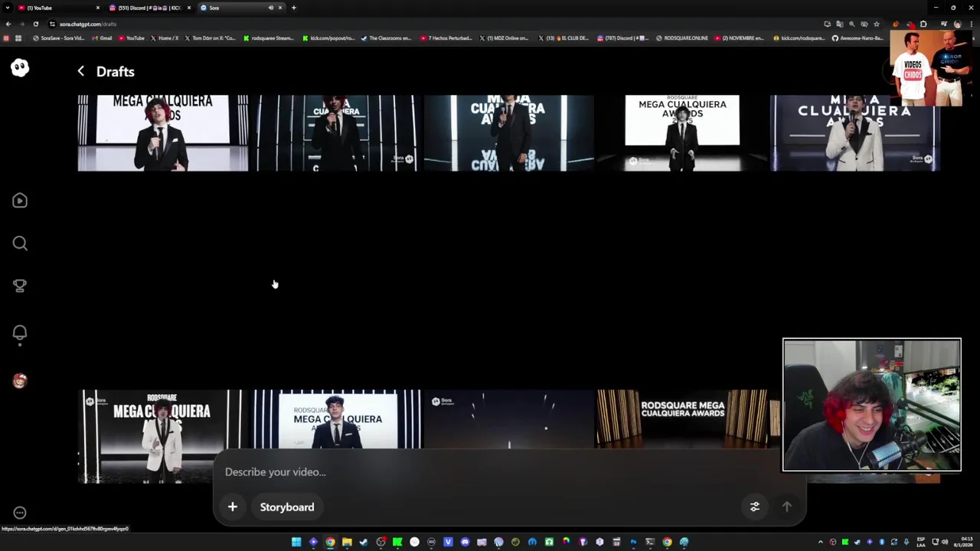Open The Classrooms bookmark

tap(386, 38)
